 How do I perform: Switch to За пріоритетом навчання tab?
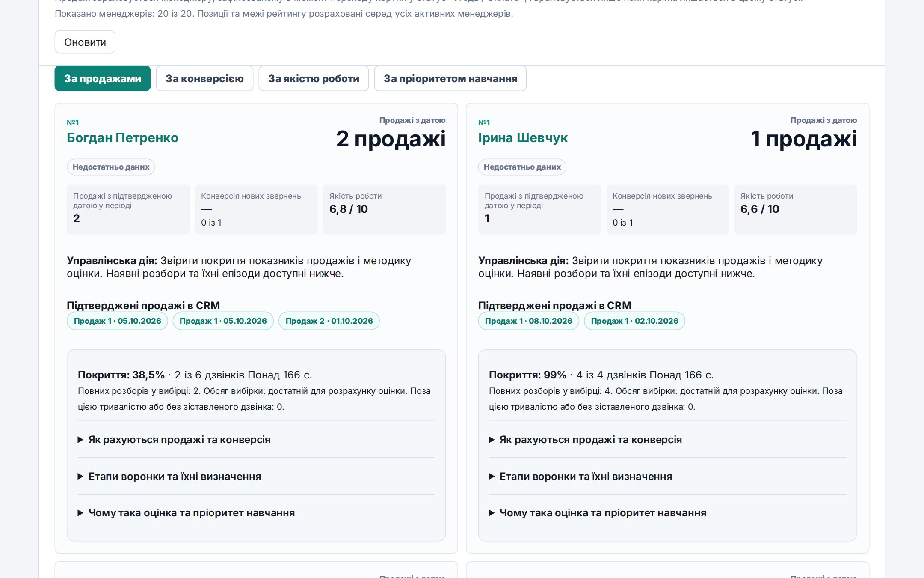coord(450,78)
